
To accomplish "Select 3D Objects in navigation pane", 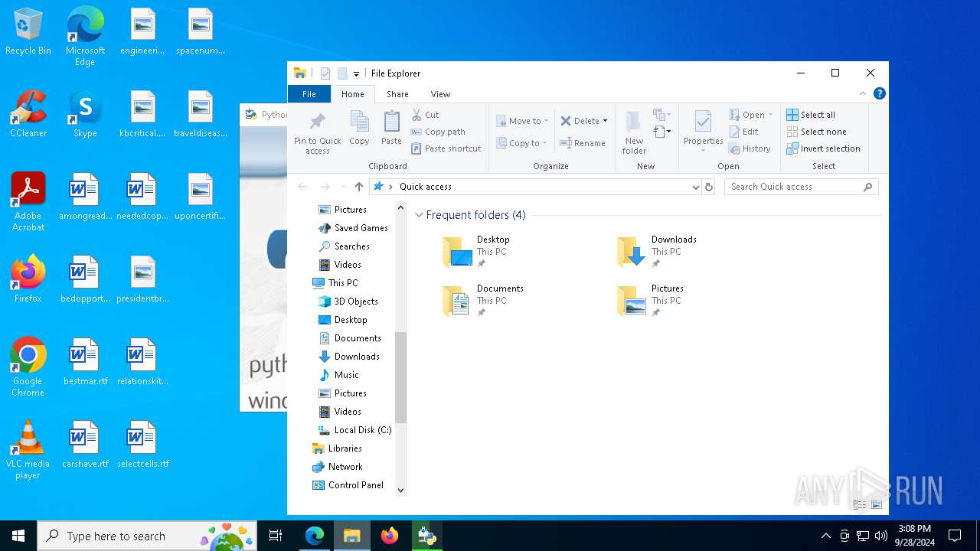I will [348, 302].
